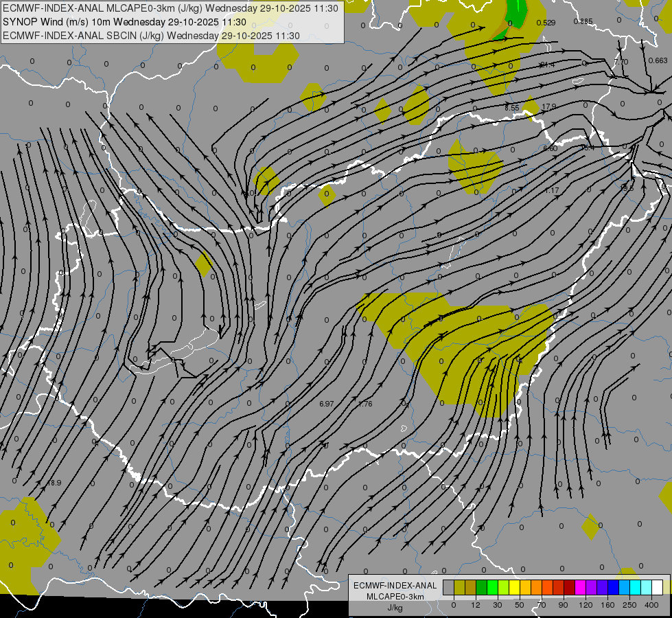
Task: Click the 8.55 value on the map
Action: 511,108
